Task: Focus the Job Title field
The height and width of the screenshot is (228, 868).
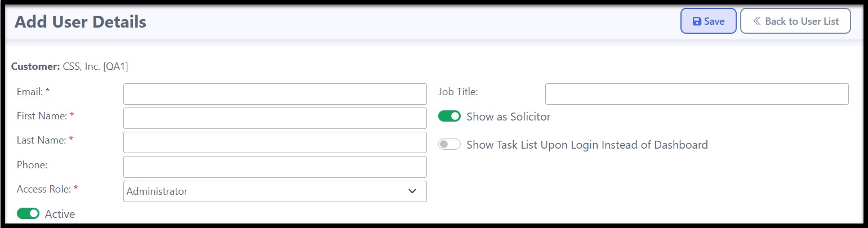Action: (697, 94)
